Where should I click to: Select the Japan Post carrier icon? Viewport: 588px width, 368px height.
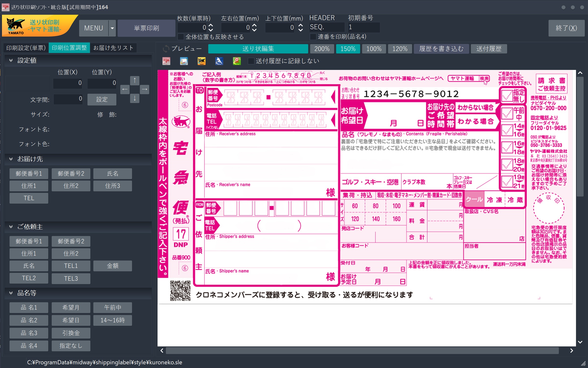166,61
